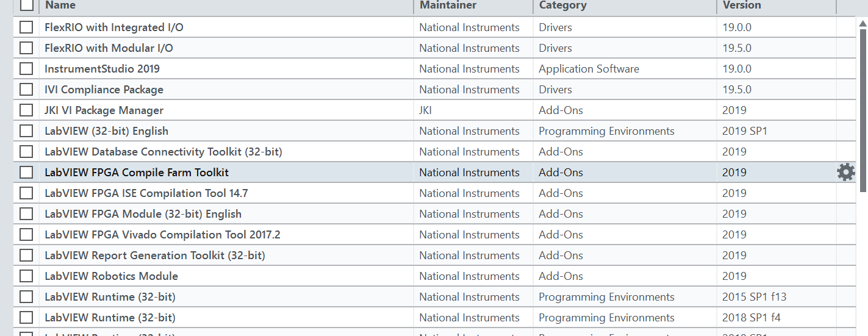Click the 19.0.0 version of FlexRIO Integrated I/O
Viewport: 868px width, 336px height.
[737, 27]
